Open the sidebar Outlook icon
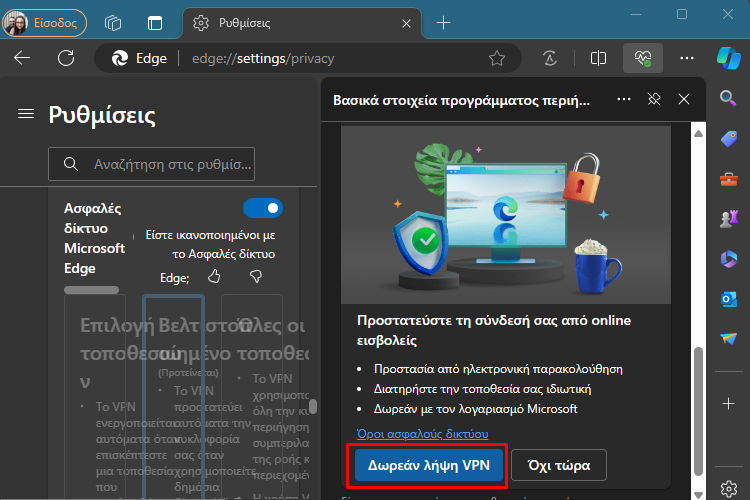Image resolution: width=750 pixels, height=500 pixels. tap(728, 299)
